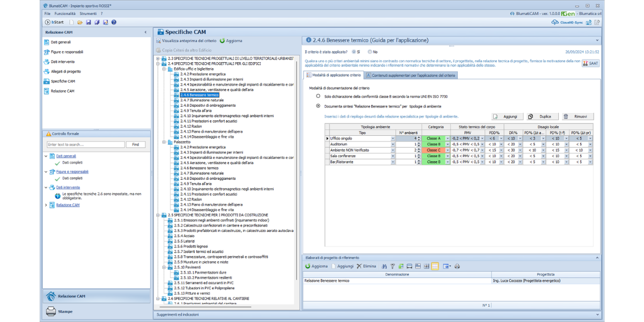The image size is (644, 322).
Task: Collapse 2.4 Specifiche tecniche progettuali per gli edifici
Action: coord(158,63)
